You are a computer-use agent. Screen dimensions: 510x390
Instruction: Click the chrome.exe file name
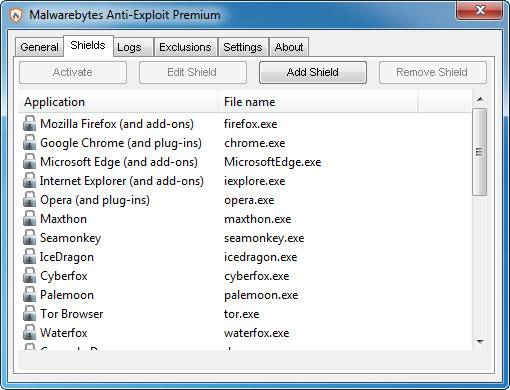point(255,143)
